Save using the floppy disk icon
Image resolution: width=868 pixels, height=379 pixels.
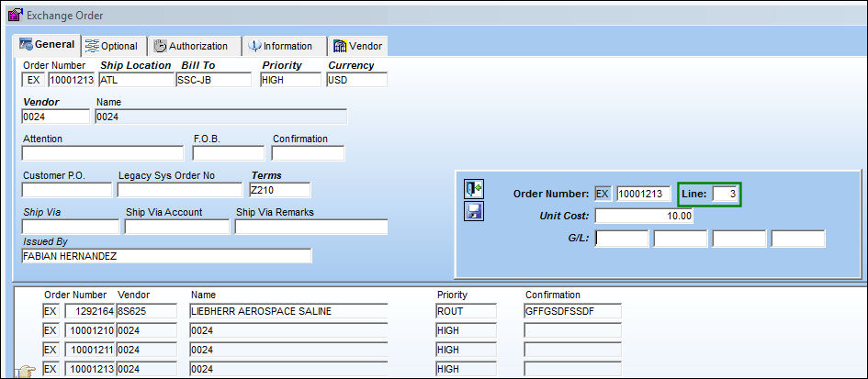[x=474, y=211]
